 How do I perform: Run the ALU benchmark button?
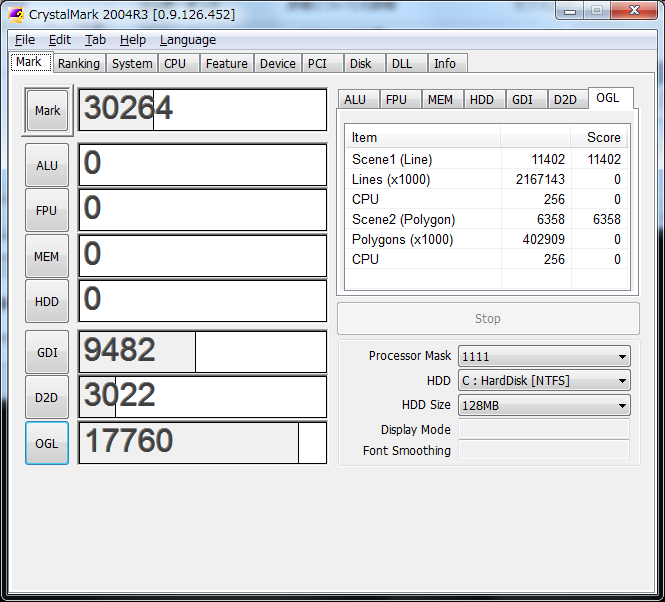47,165
